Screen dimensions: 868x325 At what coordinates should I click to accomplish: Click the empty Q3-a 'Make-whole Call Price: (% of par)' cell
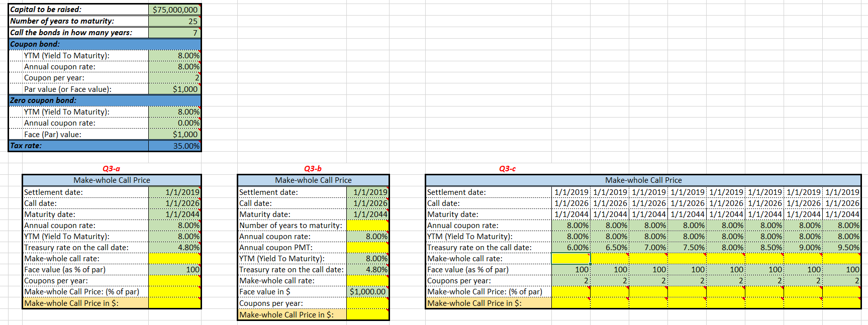coord(174,291)
